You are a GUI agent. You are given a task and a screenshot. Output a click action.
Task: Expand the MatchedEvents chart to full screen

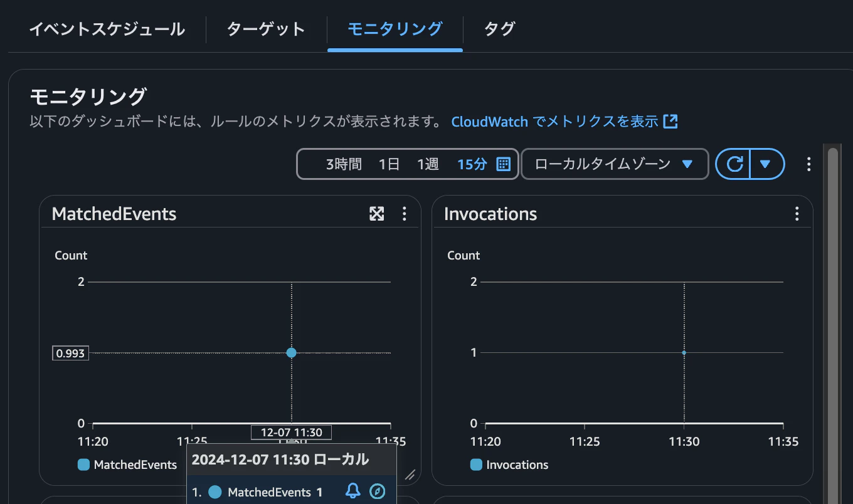point(376,214)
